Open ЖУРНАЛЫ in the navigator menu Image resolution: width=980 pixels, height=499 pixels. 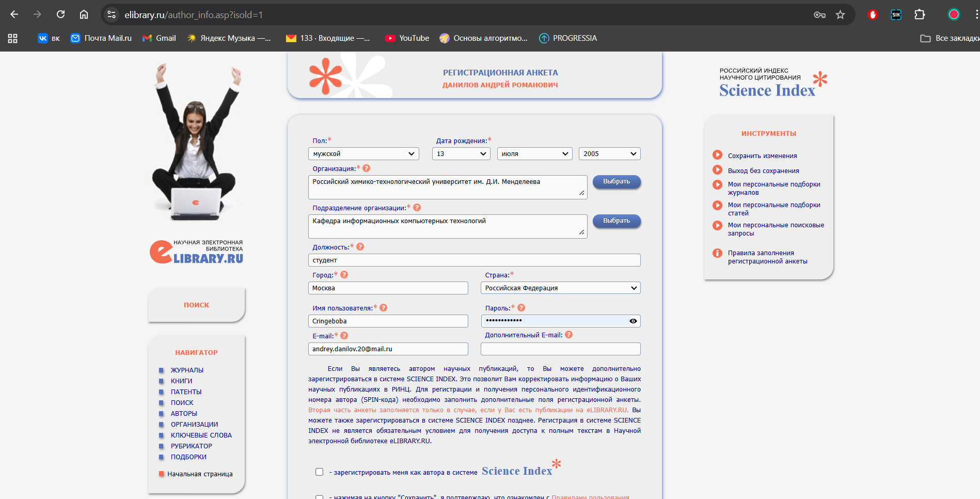coord(187,370)
